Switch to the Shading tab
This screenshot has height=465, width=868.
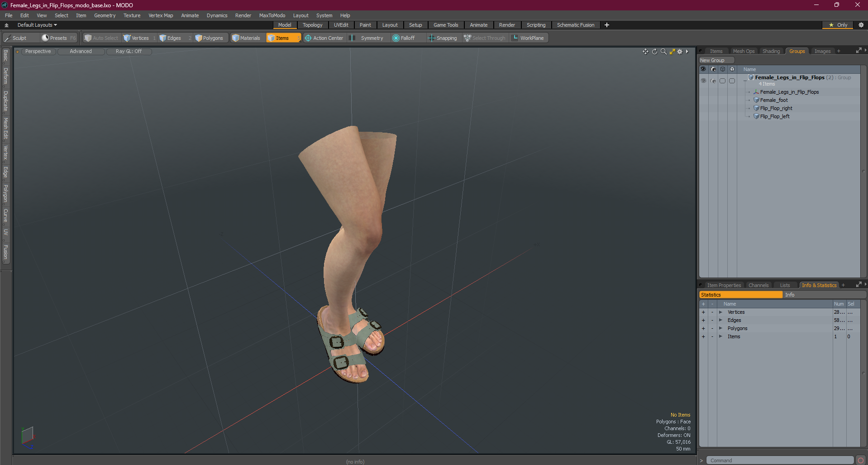[771, 51]
